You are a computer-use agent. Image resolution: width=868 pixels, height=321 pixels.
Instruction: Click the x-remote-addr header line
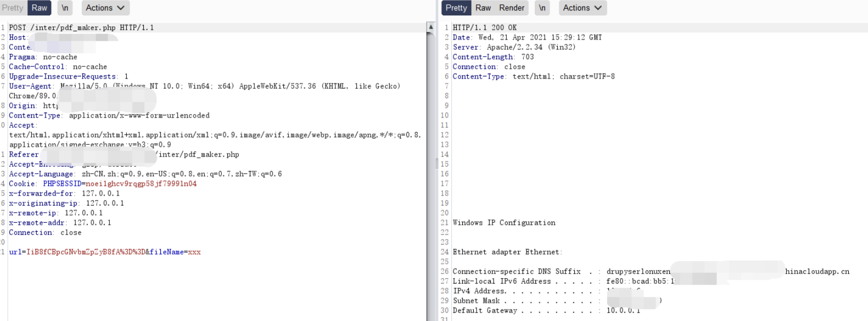60,223
